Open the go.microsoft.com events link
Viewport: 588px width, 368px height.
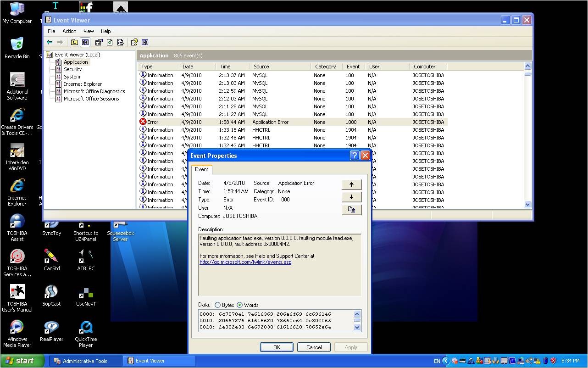tap(245, 262)
